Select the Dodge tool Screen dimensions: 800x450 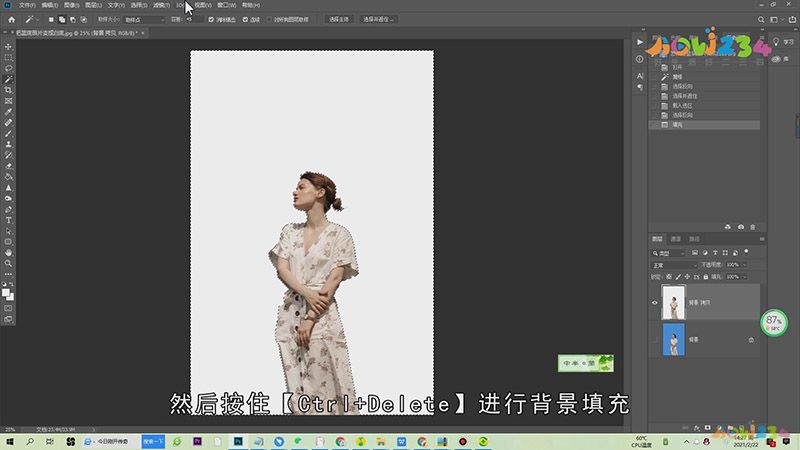[8, 198]
